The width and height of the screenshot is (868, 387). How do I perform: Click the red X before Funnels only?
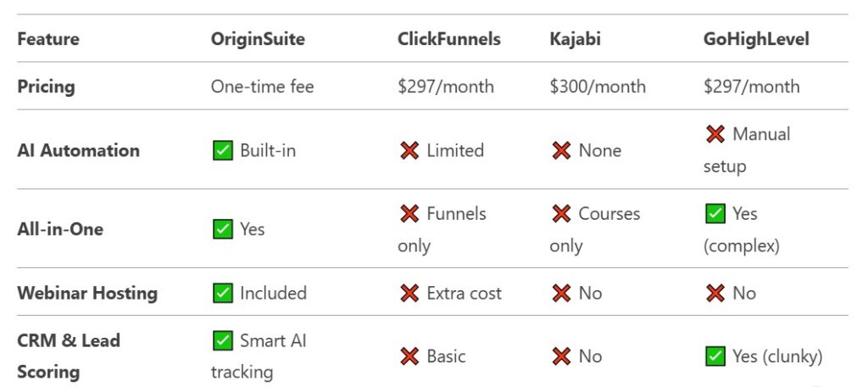pos(409,214)
